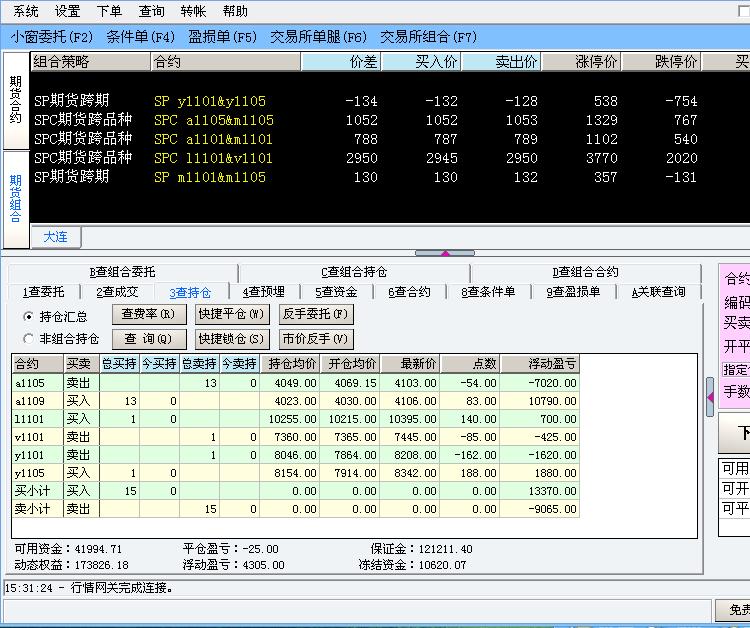Viewport: 750px width, 628px height.
Task: Open the 2查成交 tab
Action: [117, 292]
